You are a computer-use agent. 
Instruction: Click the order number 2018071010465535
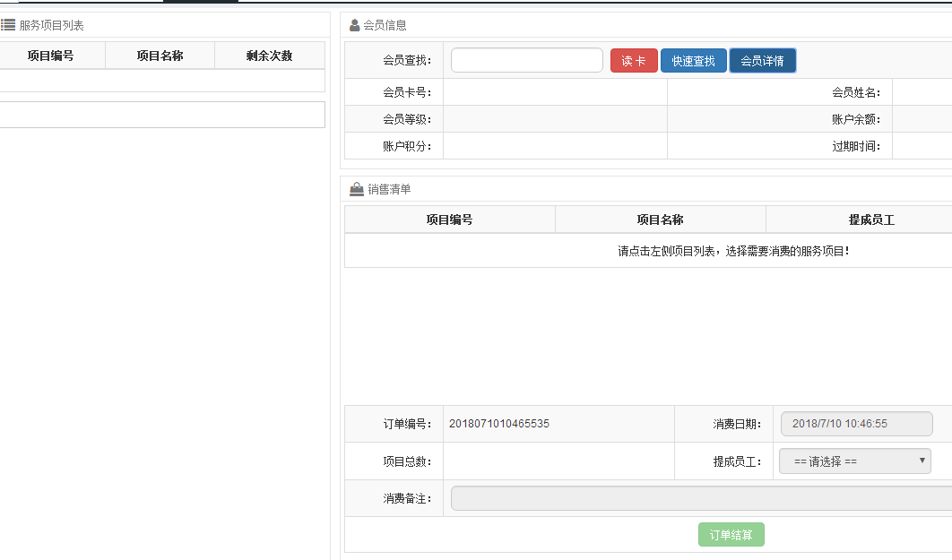(499, 424)
